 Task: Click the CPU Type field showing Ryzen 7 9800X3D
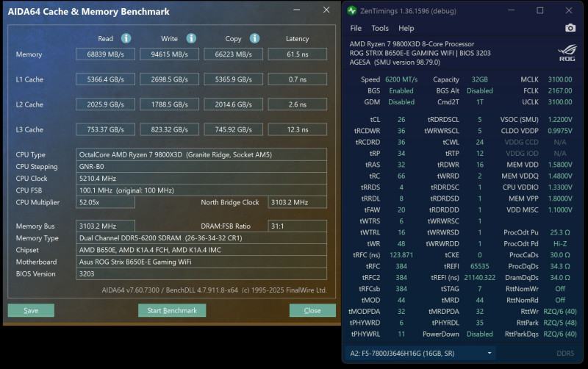[201, 154]
